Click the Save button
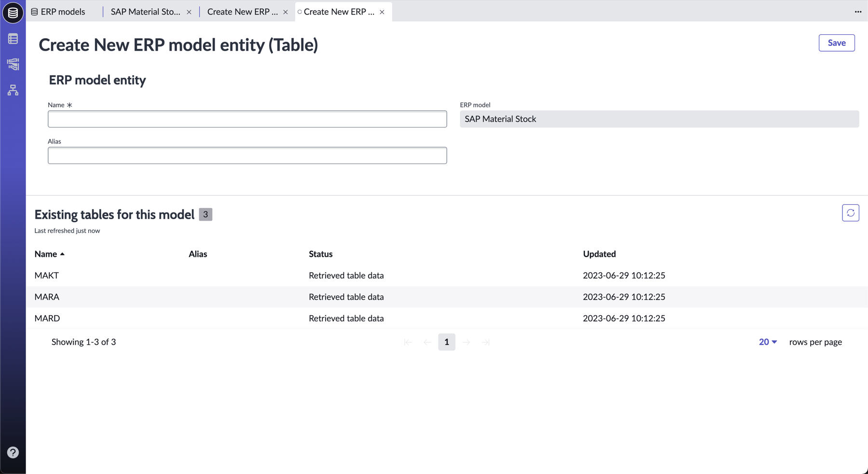 tap(837, 43)
